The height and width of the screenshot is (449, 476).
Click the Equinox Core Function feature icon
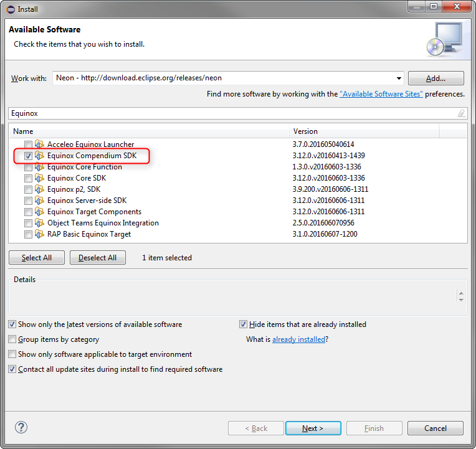pos(39,166)
